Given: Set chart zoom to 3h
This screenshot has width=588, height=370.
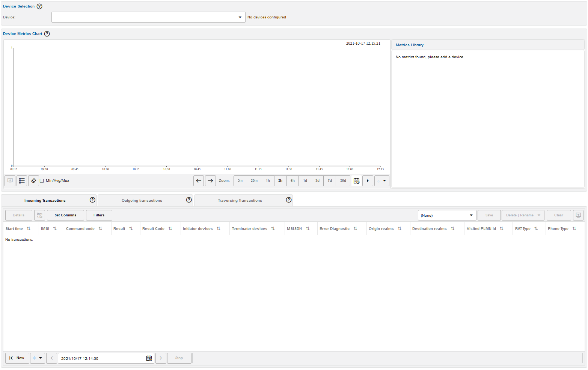Looking at the screenshot, I should pyautogui.click(x=280, y=181).
